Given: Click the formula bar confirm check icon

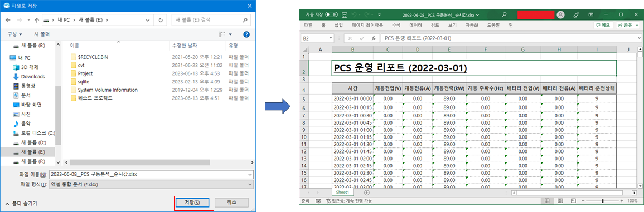Looking at the screenshot, I should pyautogui.click(x=362, y=38).
